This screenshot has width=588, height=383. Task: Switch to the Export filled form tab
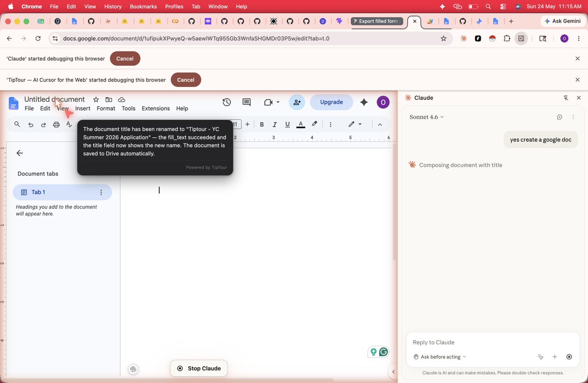point(377,21)
